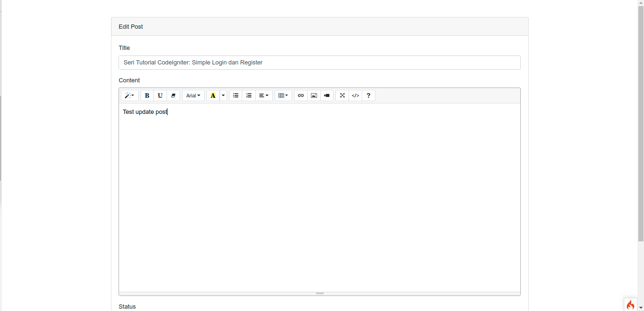The image size is (644, 311).
Task: Open the paragraph style magic dropdown
Action: 129,96
